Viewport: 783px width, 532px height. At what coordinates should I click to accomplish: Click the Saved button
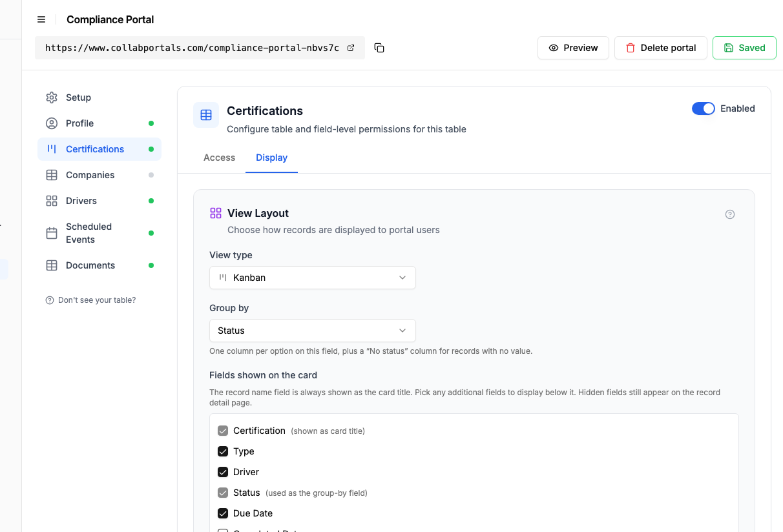click(x=744, y=48)
